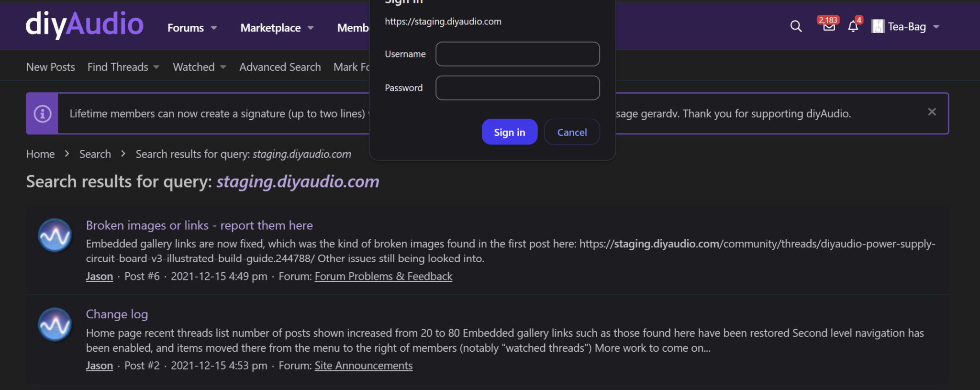
Task: Go to Home breadcrumb
Action: pos(40,154)
